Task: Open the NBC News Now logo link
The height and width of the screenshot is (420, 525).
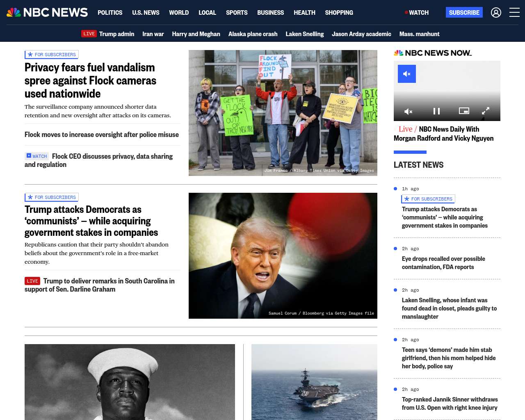Action: [x=433, y=53]
